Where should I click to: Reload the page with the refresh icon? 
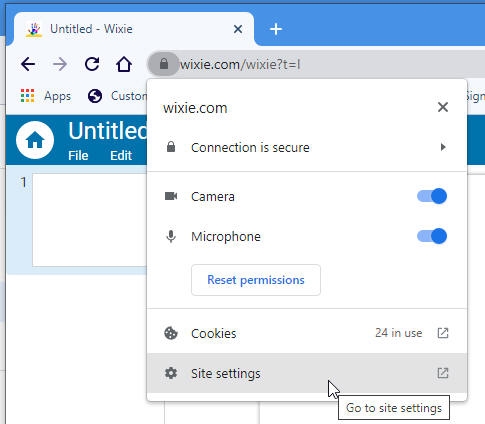(92, 64)
